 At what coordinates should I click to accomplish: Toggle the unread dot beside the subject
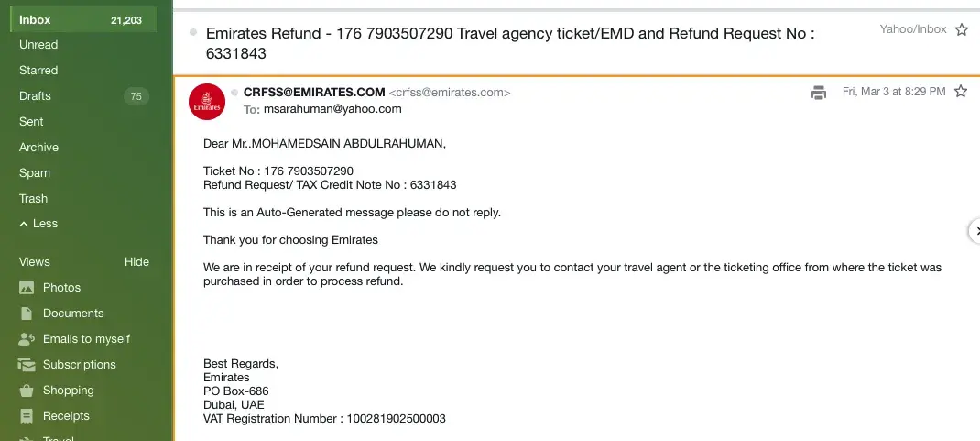click(x=193, y=32)
